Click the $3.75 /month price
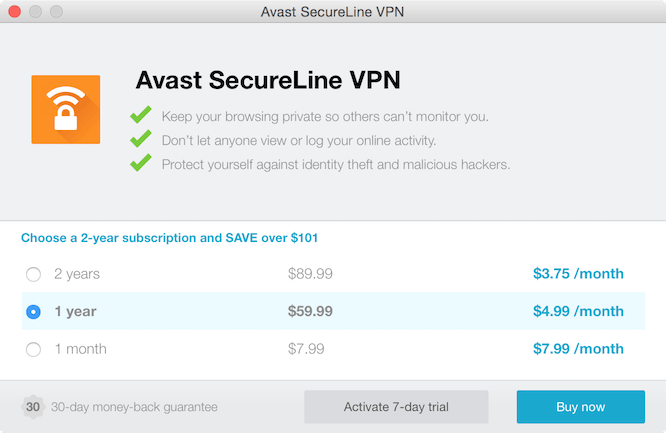Screen dimensions: 666x433 [x=578, y=274]
